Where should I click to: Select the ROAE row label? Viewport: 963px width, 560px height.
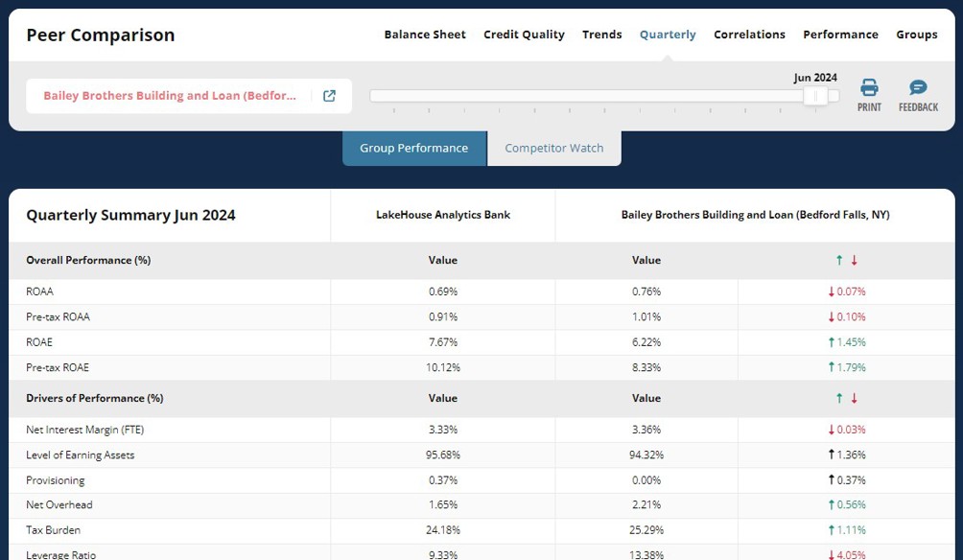click(x=39, y=342)
